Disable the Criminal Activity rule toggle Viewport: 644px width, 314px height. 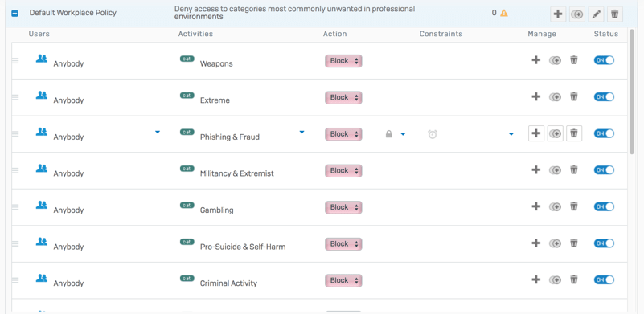click(x=604, y=279)
